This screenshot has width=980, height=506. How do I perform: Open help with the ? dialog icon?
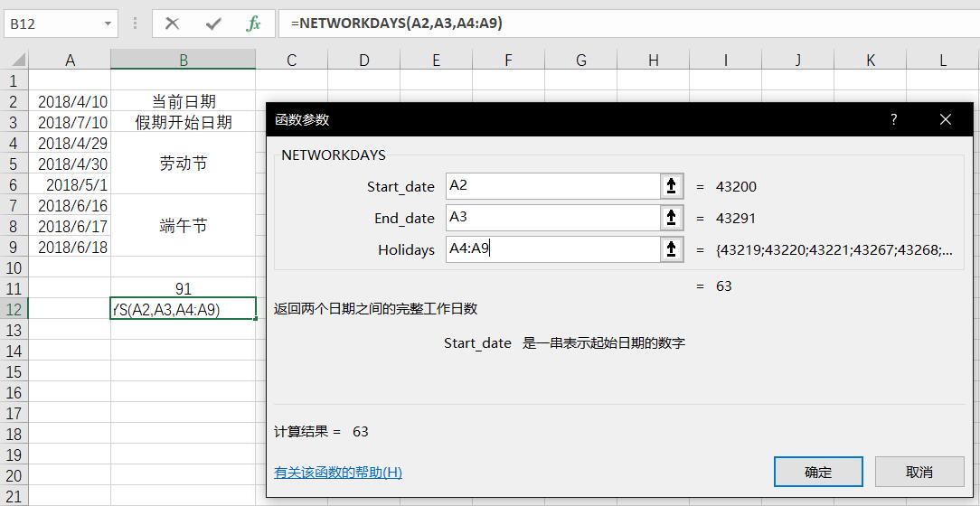coord(894,119)
